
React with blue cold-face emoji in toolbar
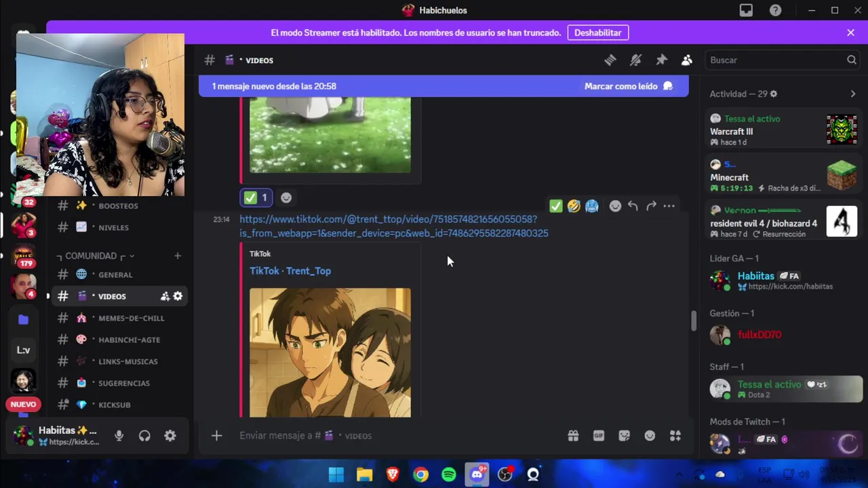(x=591, y=206)
